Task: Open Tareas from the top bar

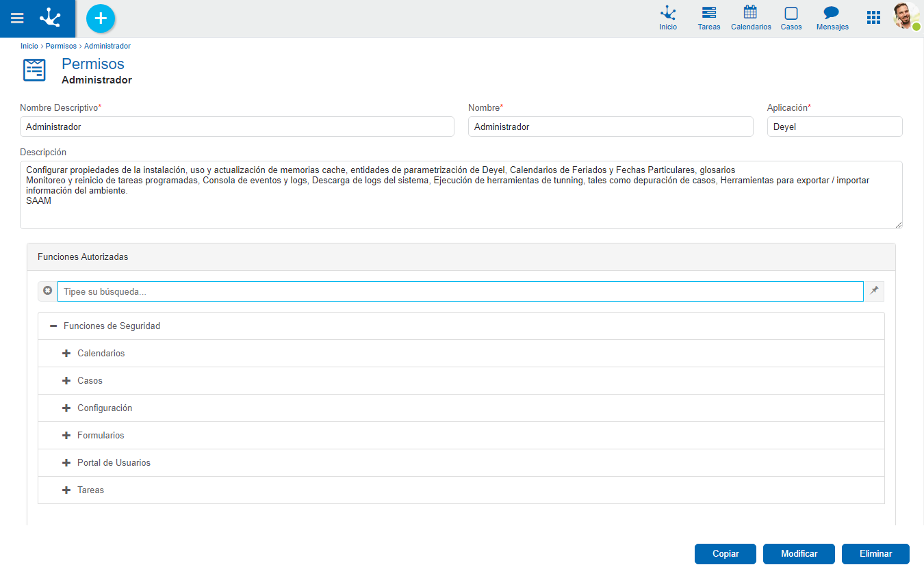Action: pos(709,18)
